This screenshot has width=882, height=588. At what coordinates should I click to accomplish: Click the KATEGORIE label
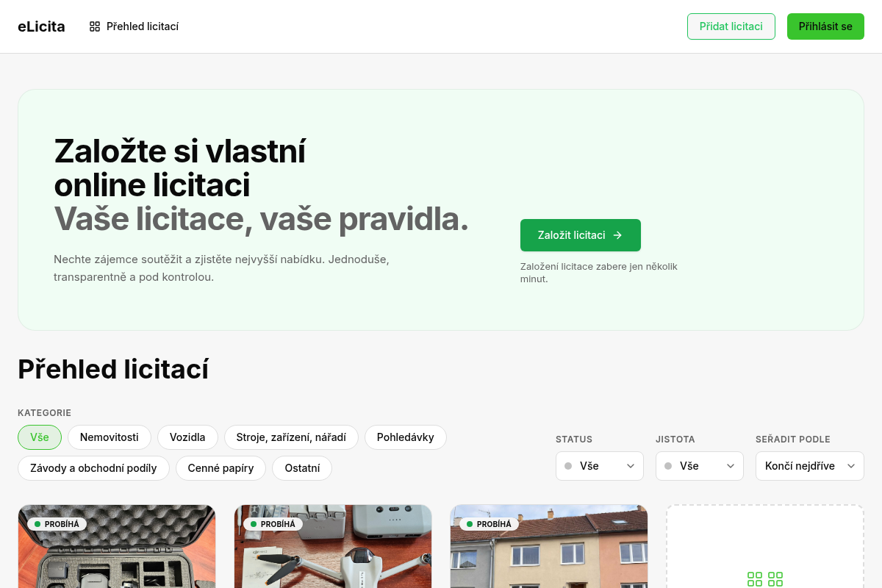tap(44, 413)
